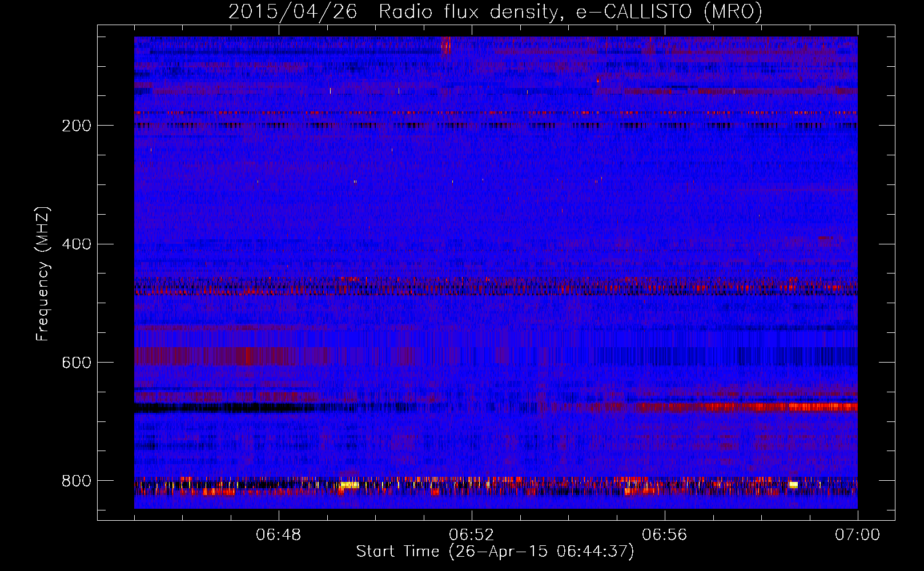Click the Frequency (MHZ) axis title
924x571 pixels.
click(43, 274)
